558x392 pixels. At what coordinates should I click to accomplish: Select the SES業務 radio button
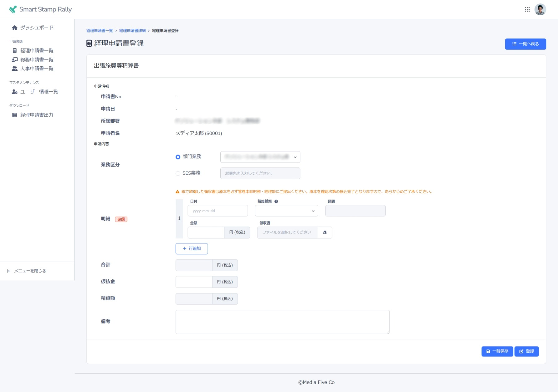178,173
